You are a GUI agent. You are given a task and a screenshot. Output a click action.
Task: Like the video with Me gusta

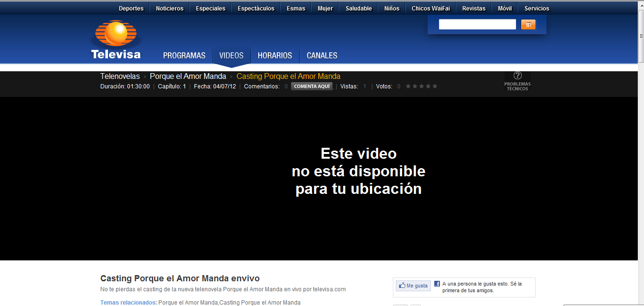click(413, 286)
